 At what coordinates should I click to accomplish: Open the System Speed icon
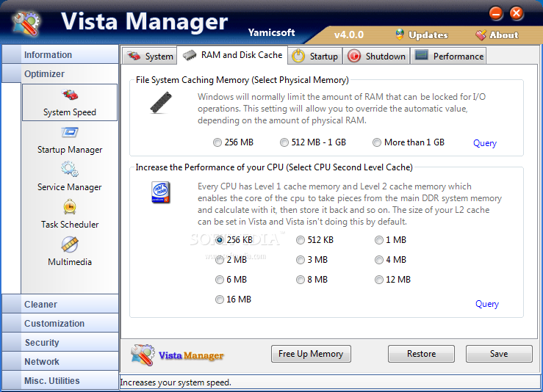tap(70, 95)
